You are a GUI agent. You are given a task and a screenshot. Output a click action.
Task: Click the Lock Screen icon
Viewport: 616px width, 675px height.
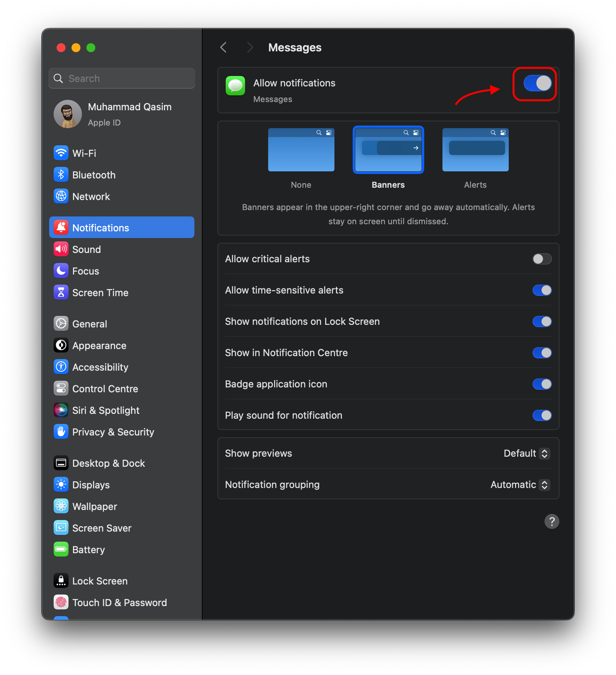tap(61, 581)
